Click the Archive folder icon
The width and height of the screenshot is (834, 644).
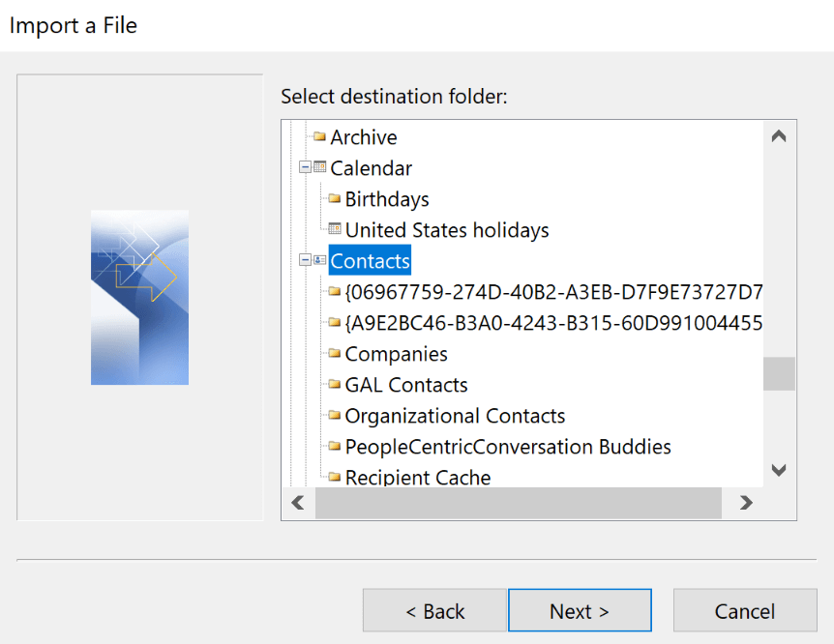[319, 137]
